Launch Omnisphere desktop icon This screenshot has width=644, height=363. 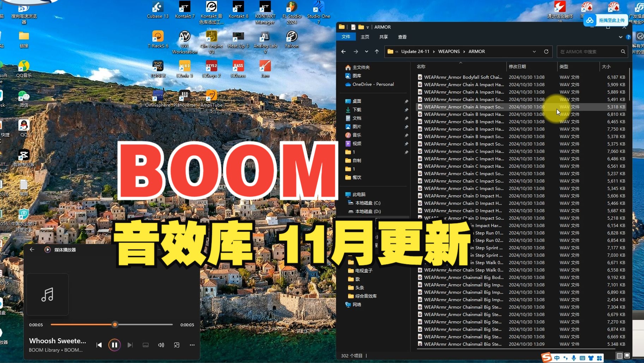pos(158,99)
